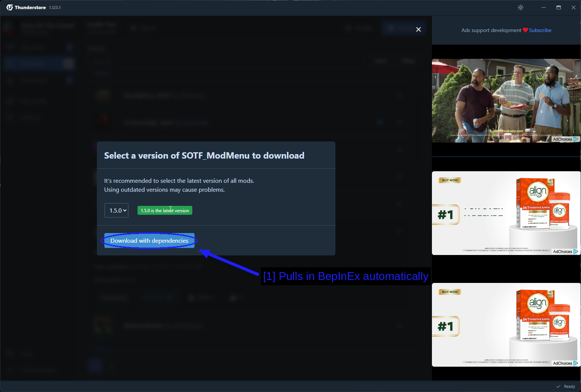Click the Ready status text
This screenshot has height=392, width=581.
click(569, 386)
